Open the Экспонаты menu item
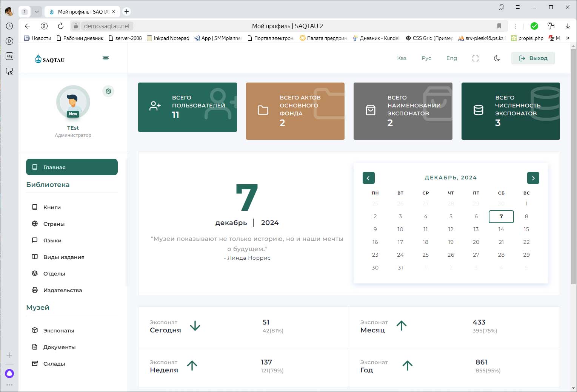 click(x=58, y=331)
